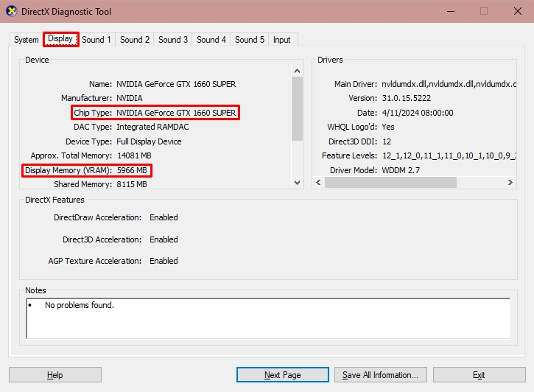Click Feature Levels value 12_1,12_0
This screenshot has width=534, height=392.
pos(449,155)
